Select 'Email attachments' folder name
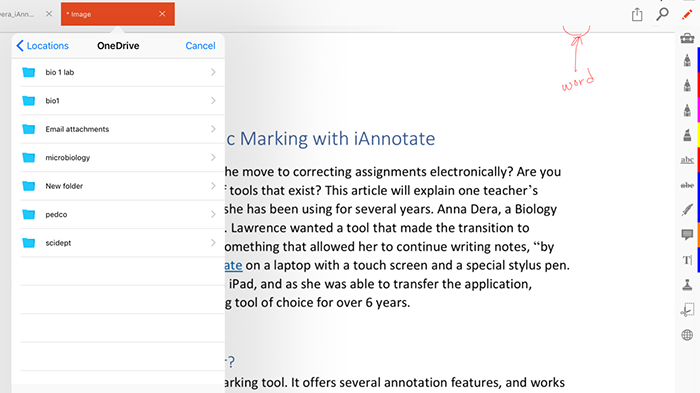The image size is (700, 393). pyautogui.click(x=77, y=129)
